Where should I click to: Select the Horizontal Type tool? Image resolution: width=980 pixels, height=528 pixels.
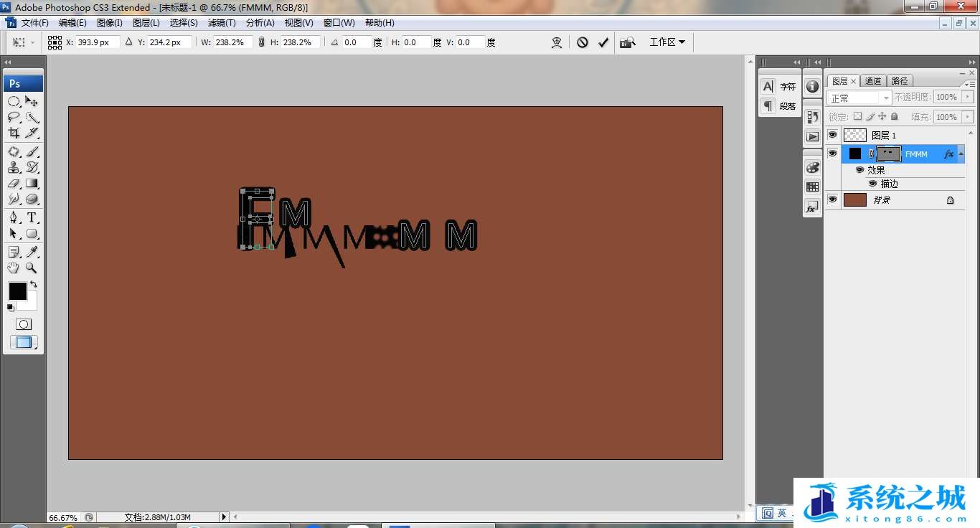pyautogui.click(x=32, y=218)
